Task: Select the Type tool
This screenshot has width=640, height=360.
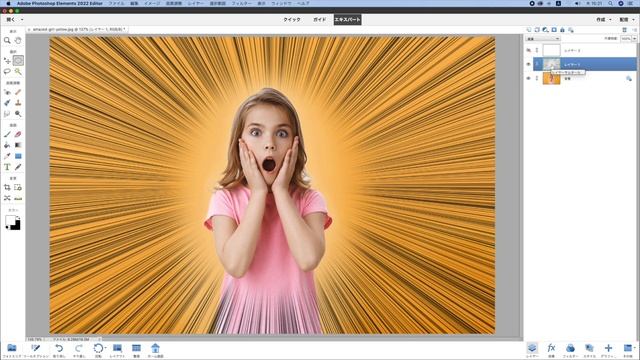Action: pos(7,167)
